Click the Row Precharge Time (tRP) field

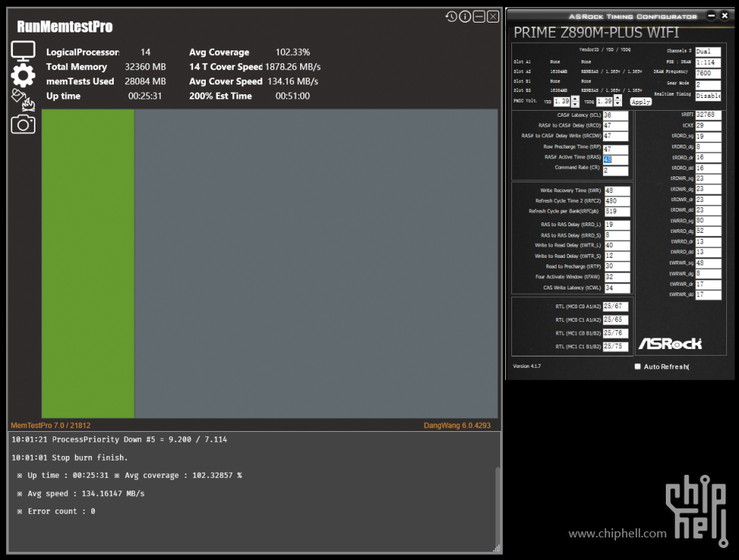(615, 148)
